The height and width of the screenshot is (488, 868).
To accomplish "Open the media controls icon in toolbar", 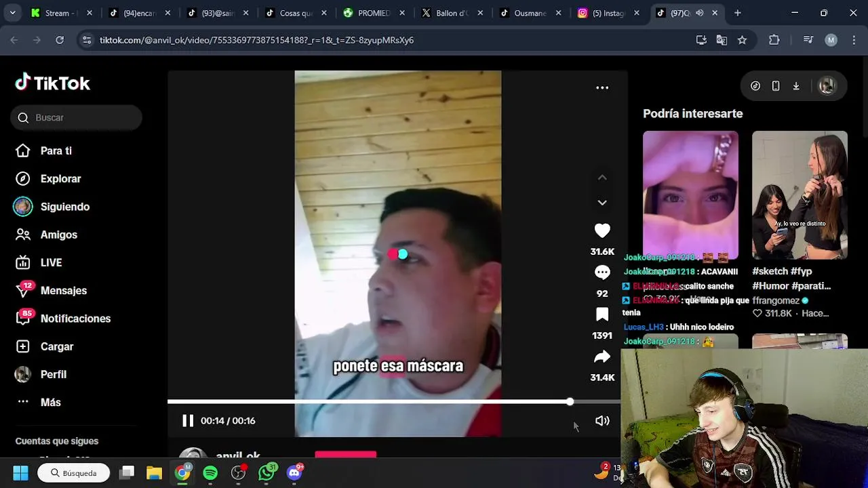I will pyautogui.click(x=808, y=40).
